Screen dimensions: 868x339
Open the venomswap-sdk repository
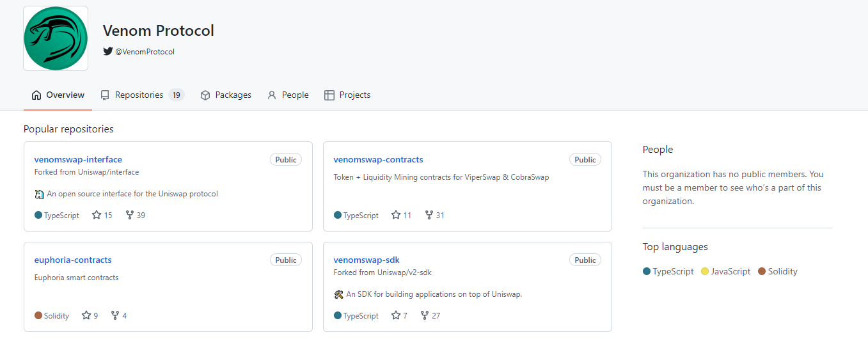367,260
